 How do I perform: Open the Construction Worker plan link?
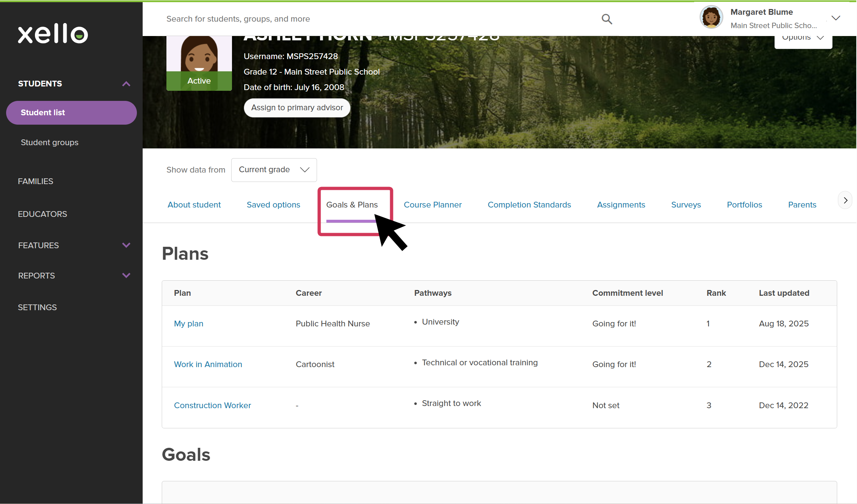tap(212, 405)
